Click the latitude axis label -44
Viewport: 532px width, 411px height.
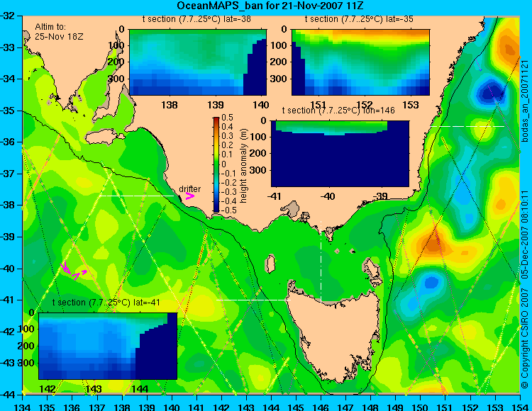coord(7,395)
